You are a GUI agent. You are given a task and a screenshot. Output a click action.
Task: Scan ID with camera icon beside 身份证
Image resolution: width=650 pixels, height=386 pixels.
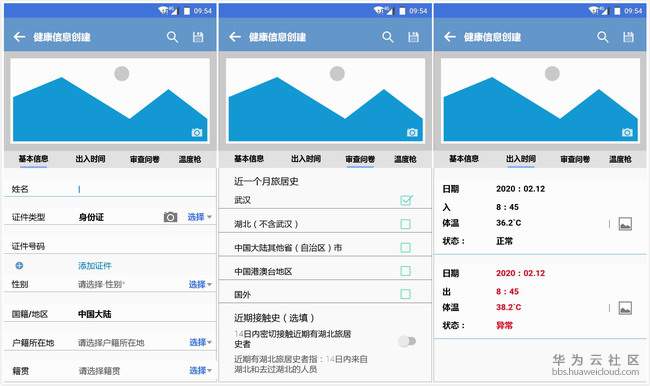(170, 217)
